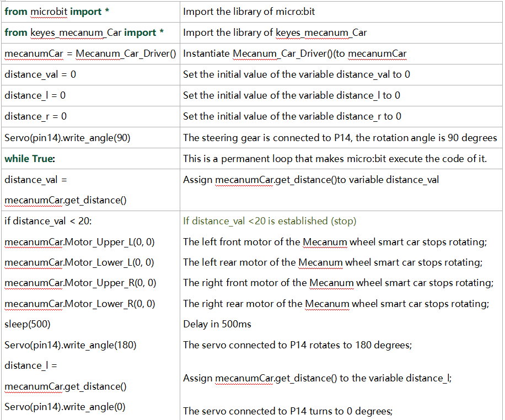Click green text 'If distance_val <20 is established (stop)'
The height and width of the screenshot is (420, 505).
270,221
